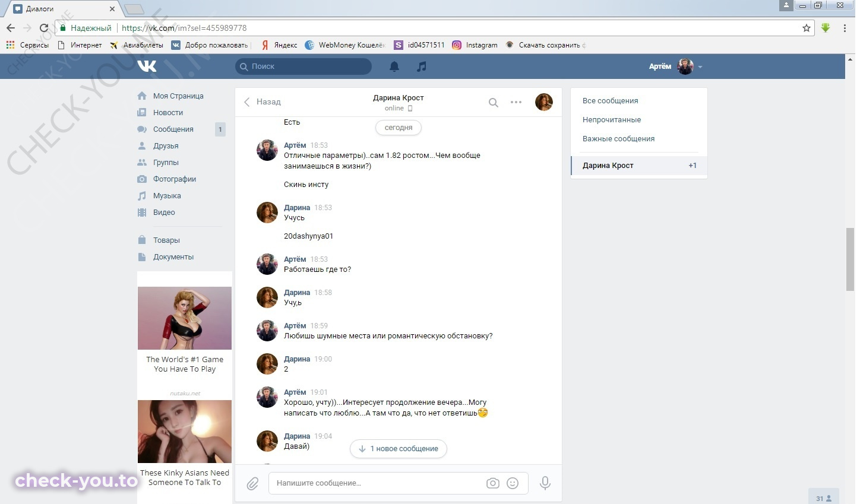Open Сообщения in the sidebar
Viewport: 860px width, 504px height.
tap(173, 129)
